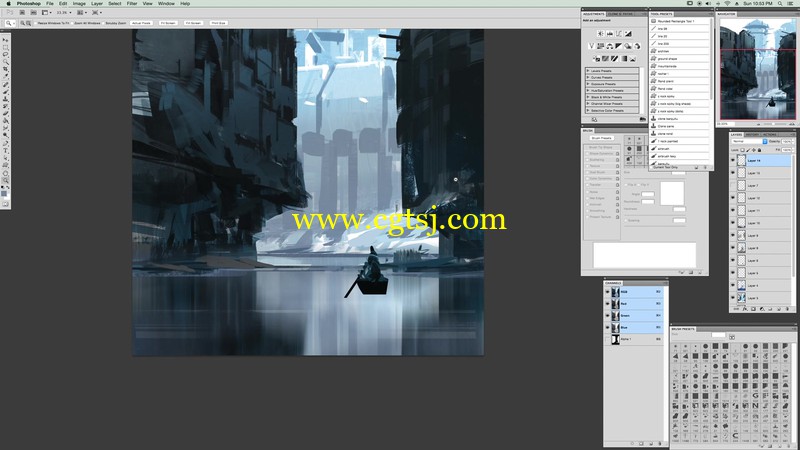Open the Filter menu
800x450 pixels.
pos(132,4)
